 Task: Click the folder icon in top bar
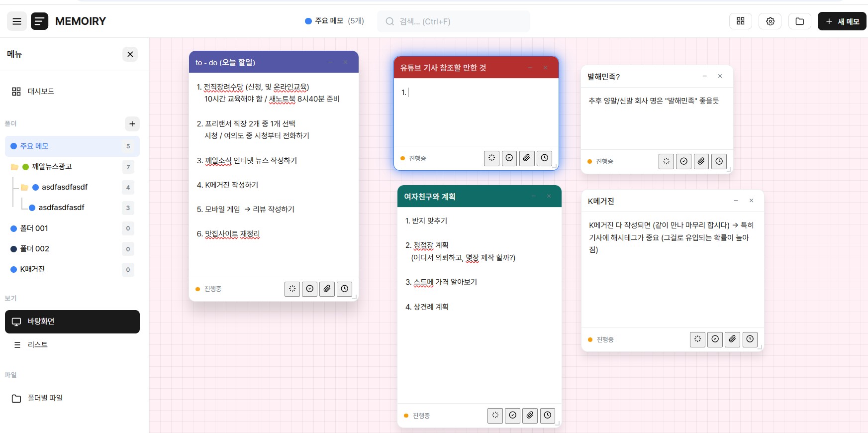(x=799, y=21)
